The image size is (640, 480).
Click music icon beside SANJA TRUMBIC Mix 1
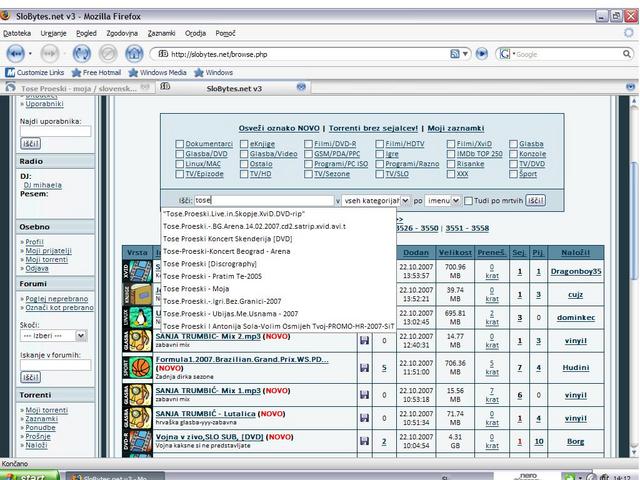138,395
